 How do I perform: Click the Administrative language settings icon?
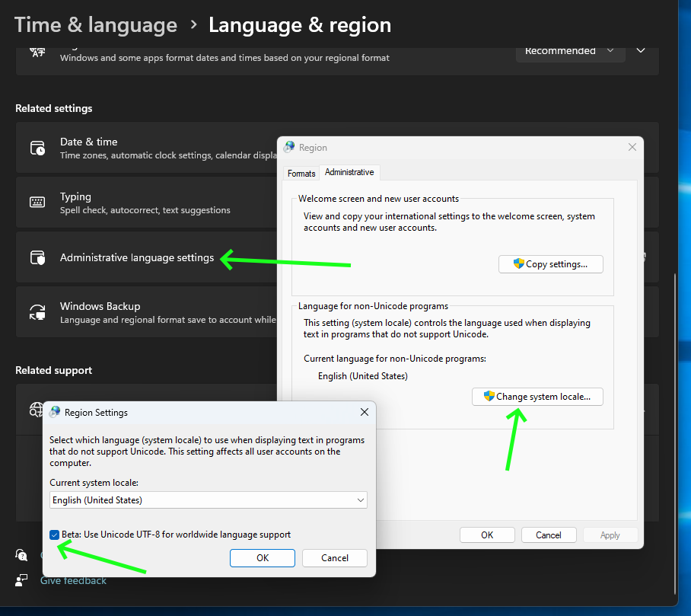pos(37,257)
